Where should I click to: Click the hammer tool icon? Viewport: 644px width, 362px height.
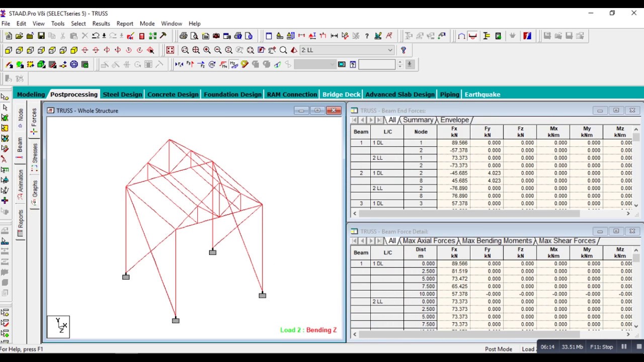pyautogui.click(x=164, y=36)
